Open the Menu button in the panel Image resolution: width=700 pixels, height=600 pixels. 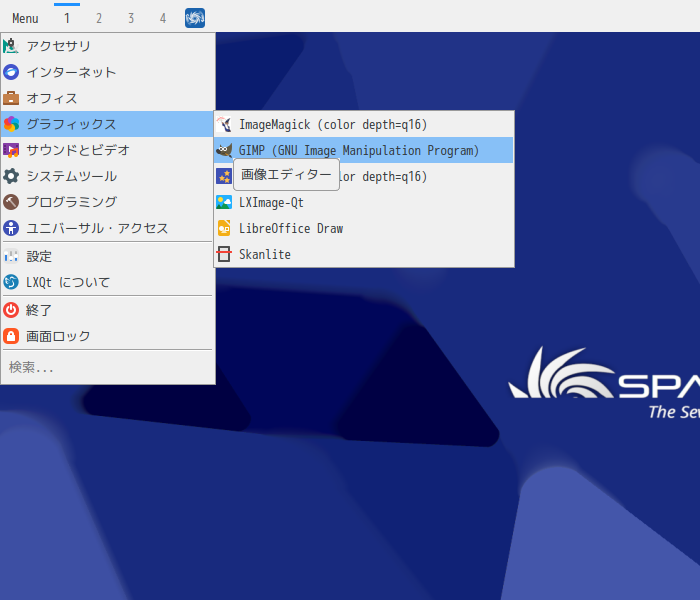coord(25,18)
